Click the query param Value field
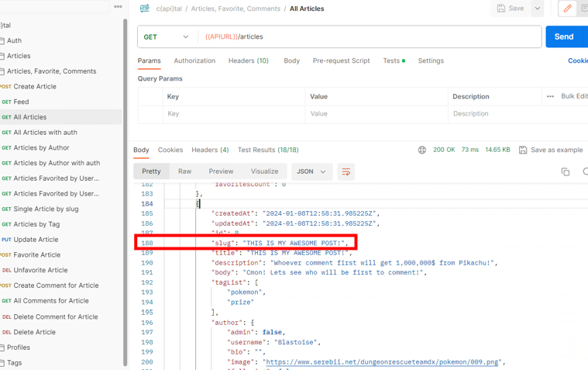588x370 pixels. click(x=377, y=114)
